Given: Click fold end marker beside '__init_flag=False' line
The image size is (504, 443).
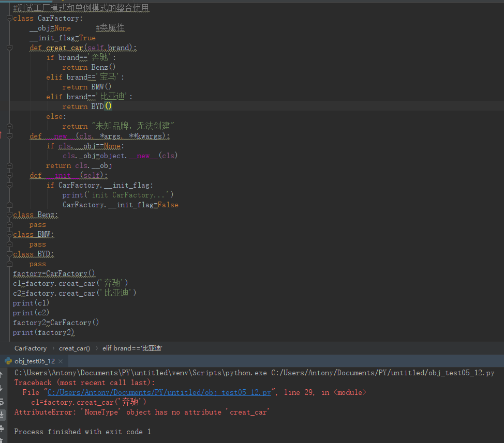Looking at the screenshot, I should [x=9, y=205].
